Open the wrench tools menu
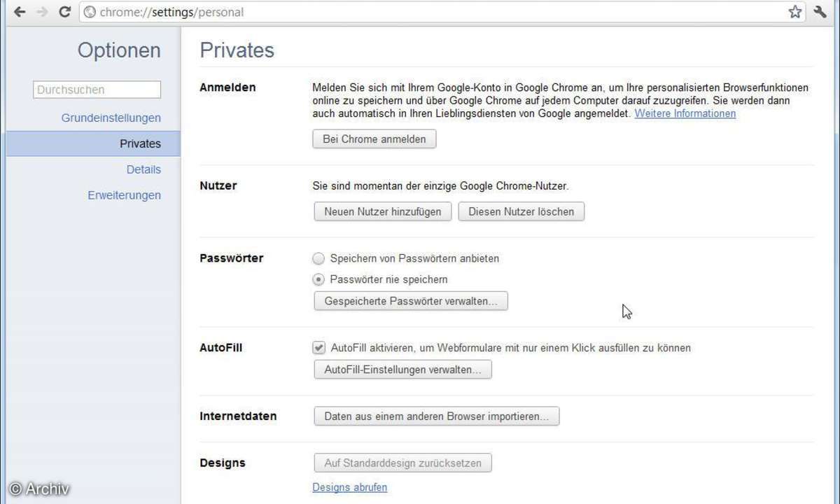The width and height of the screenshot is (840, 504). coord(820,12)
